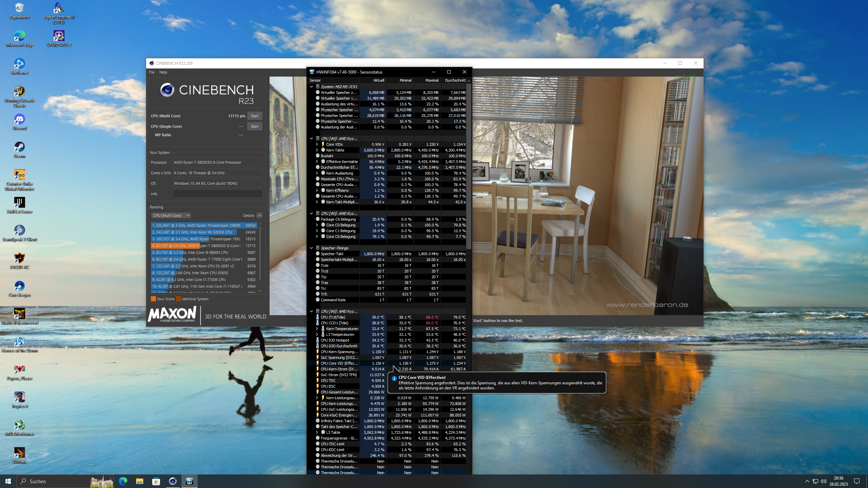Open the MSI Afterburner desktop icon
Viewport: 868px width, 488px height.
pyautogui.click(x=19, y=425)
